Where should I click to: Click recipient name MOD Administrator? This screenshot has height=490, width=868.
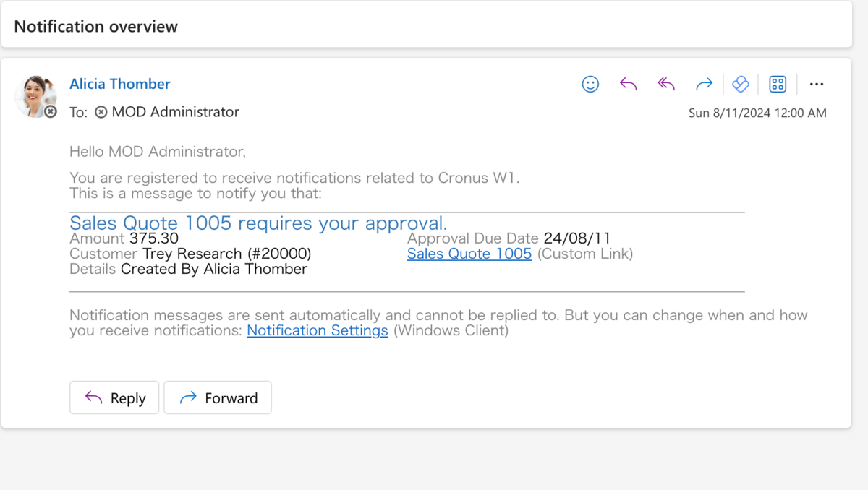[x=176, y=112]
